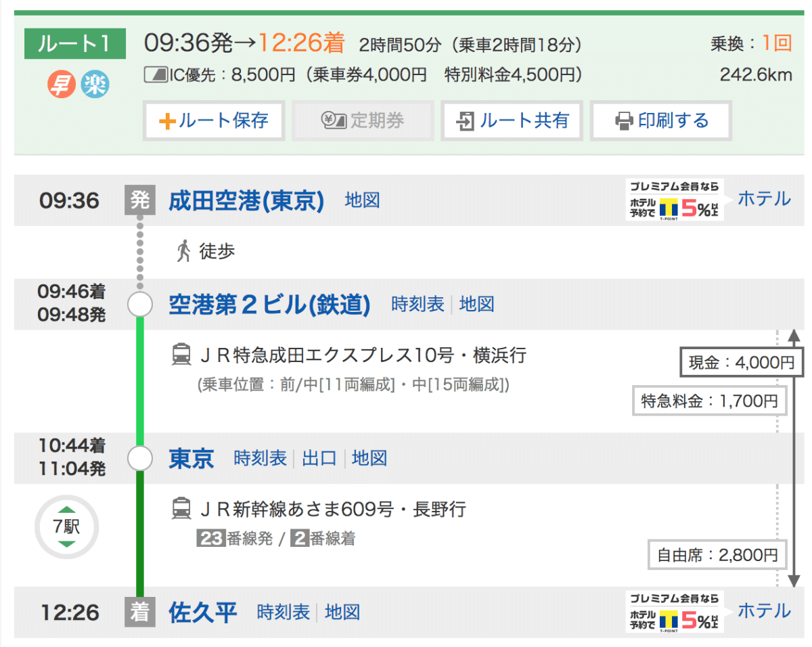This screenshot has height=647, width=812.
Task: Click the 09:36発→12:26着 time summary
Action: 244,45
